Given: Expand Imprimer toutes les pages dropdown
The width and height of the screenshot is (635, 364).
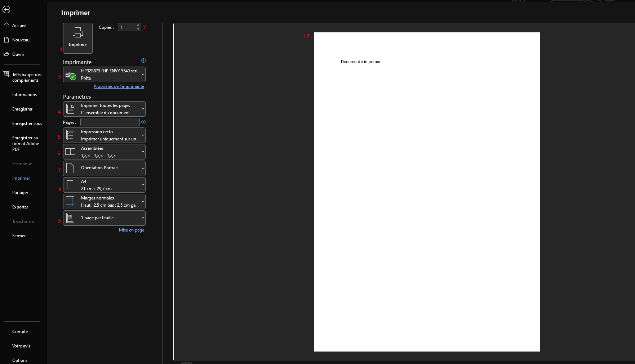Looking at the screenshot, I should coord(143,109).
